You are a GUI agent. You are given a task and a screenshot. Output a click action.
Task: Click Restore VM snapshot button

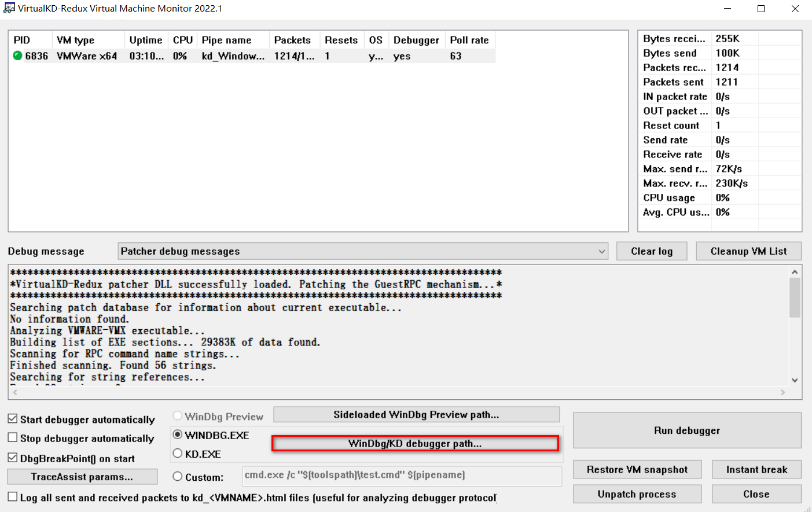pos(637,469)
